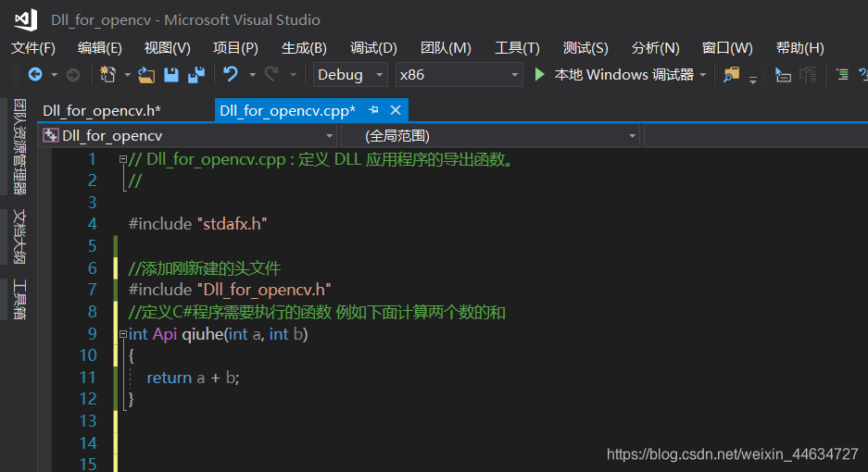
Task: Click the first line DLL comment
Action: point(321,159)
